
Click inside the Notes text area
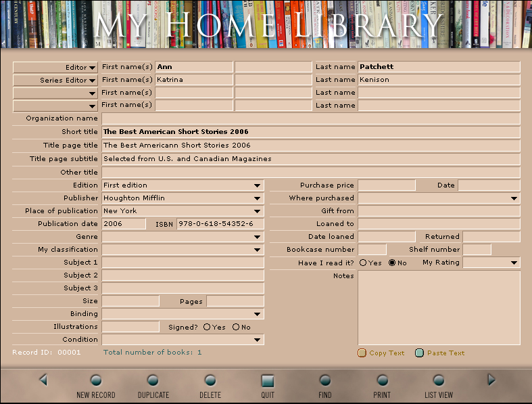439,308
